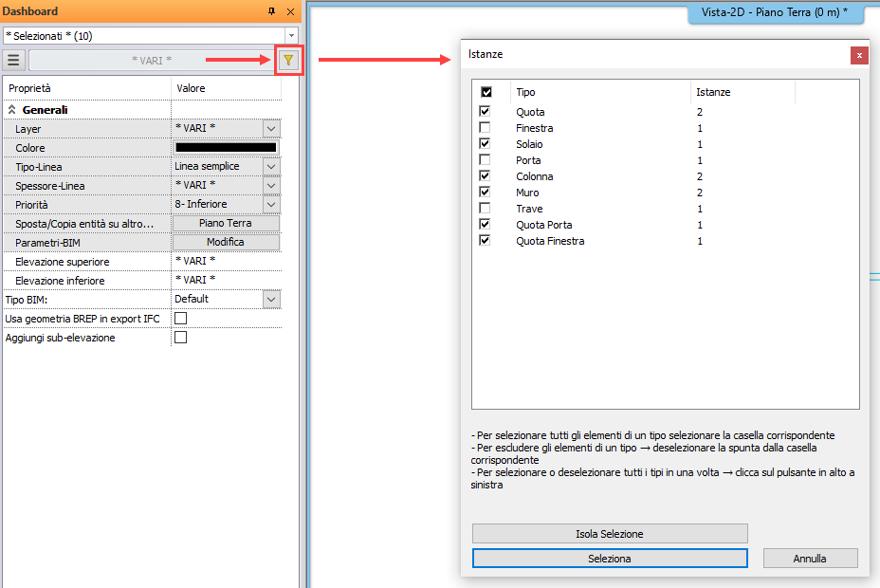
Task: Confirm with the Seleziona button
Action: (x=610, y=559)
